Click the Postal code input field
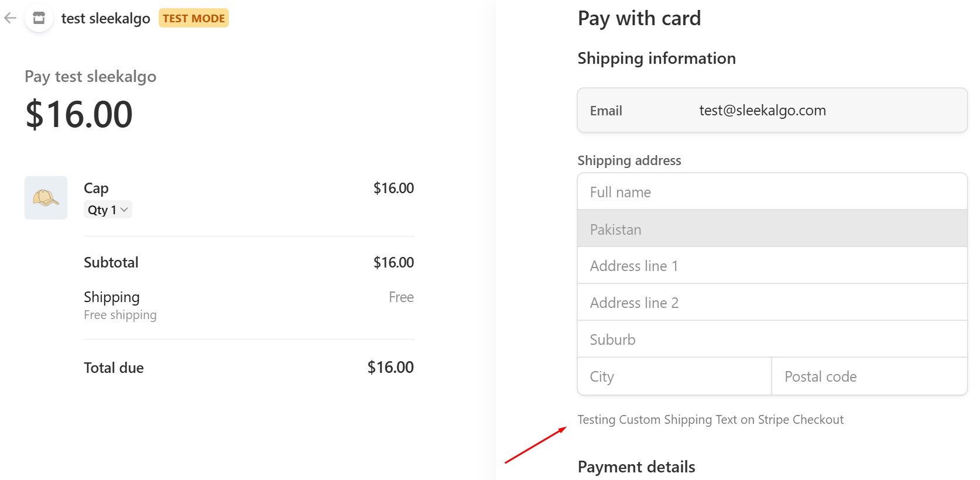Viewport: 980px width, 480px height. pyautogui.click(x=869, y=376)
